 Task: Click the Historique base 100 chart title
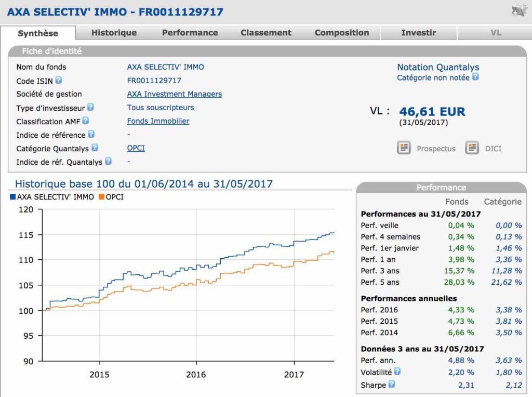144,183
